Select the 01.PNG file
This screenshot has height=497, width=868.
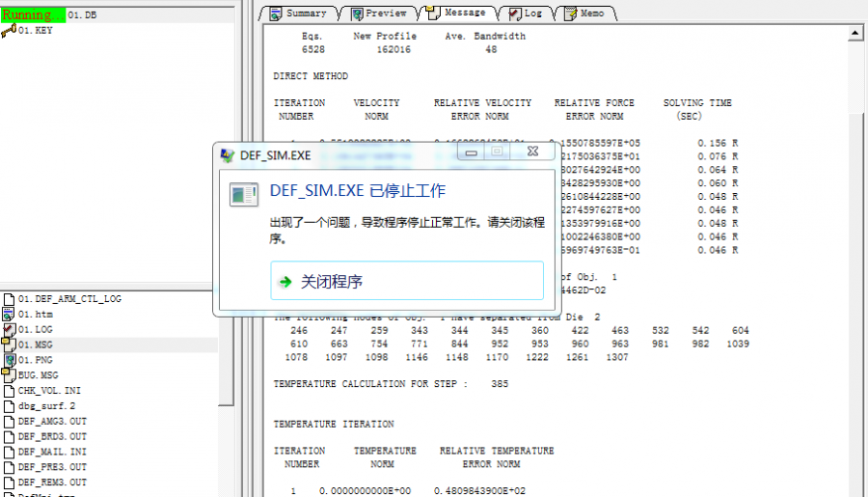click(x=36, y=360)
